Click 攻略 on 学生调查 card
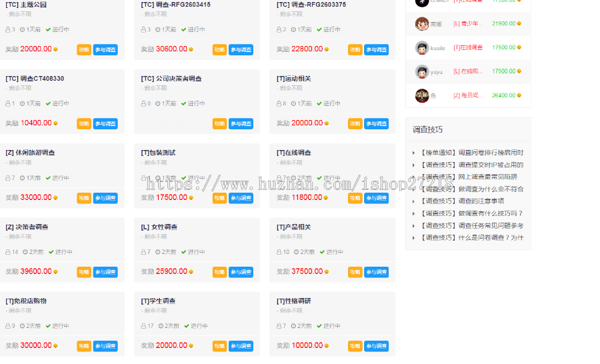 [219, 346]
